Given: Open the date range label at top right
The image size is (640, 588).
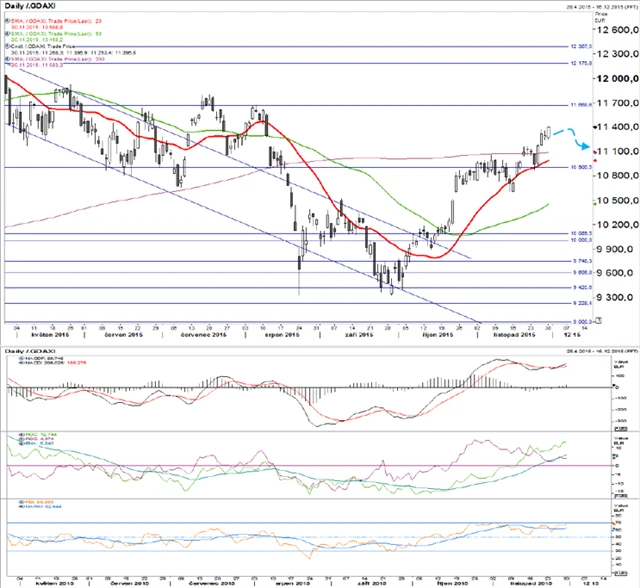Looking at the screenshot, I should [568, 5].
